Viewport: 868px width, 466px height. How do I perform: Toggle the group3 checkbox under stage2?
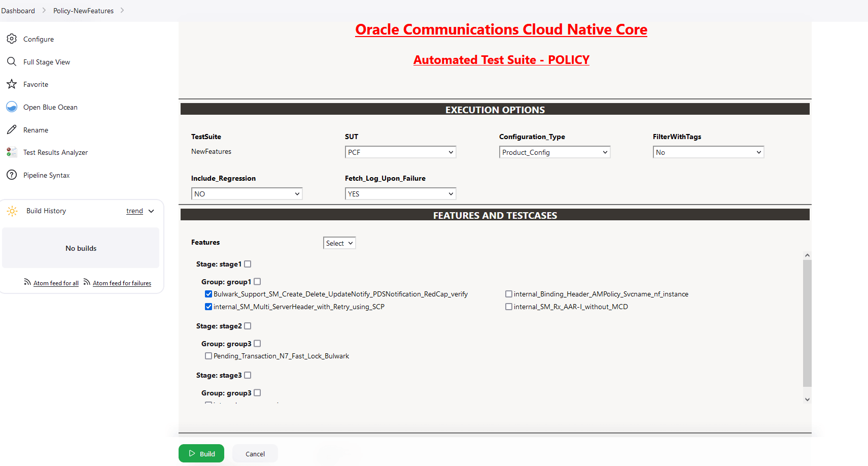[x=257, y=344]
